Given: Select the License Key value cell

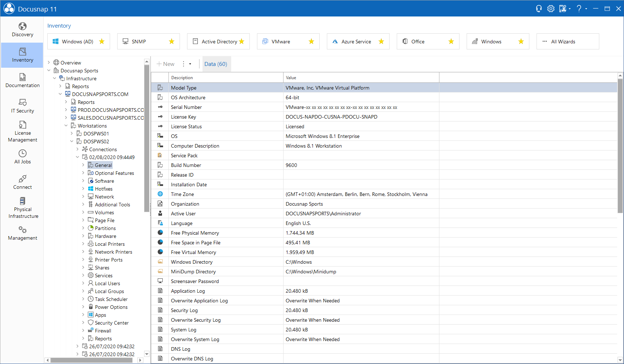Looking at the screenshot, I should (x=361, y=117).
